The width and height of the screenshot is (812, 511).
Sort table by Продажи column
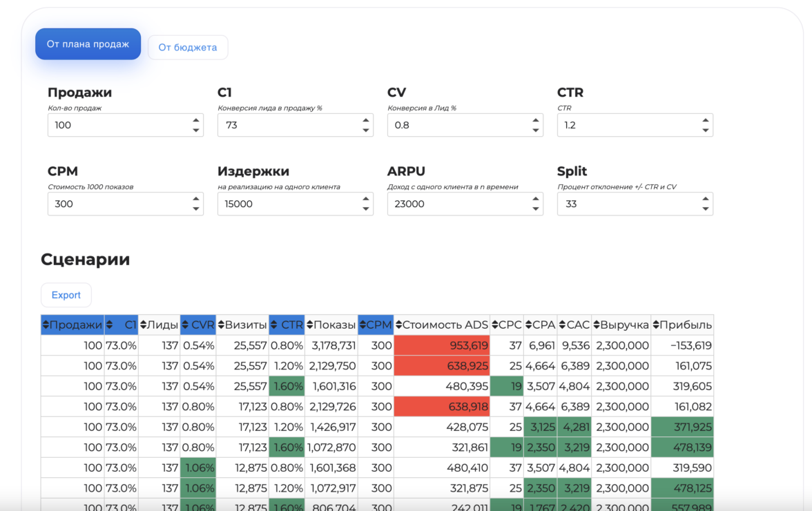[x=72, y=325]
